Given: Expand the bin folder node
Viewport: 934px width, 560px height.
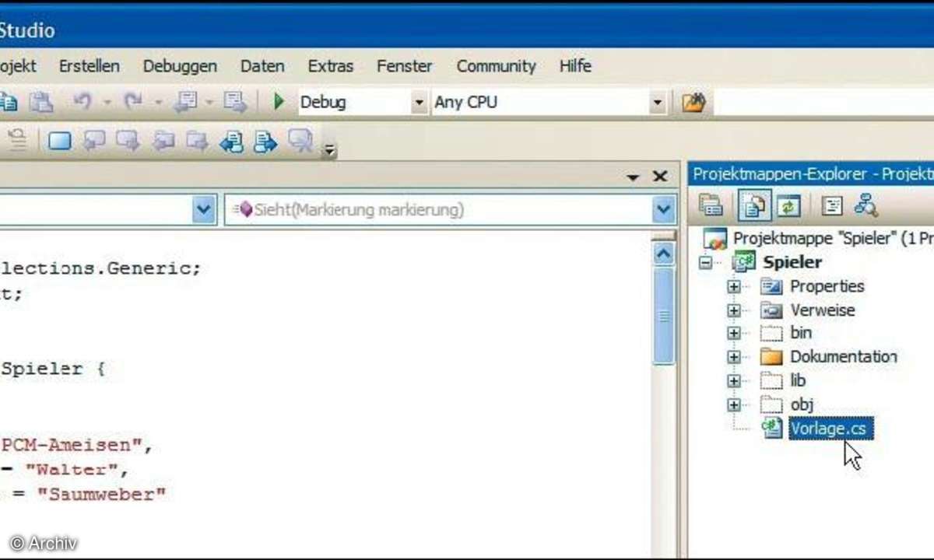Looking at the screenshot, I should (733, 334).
